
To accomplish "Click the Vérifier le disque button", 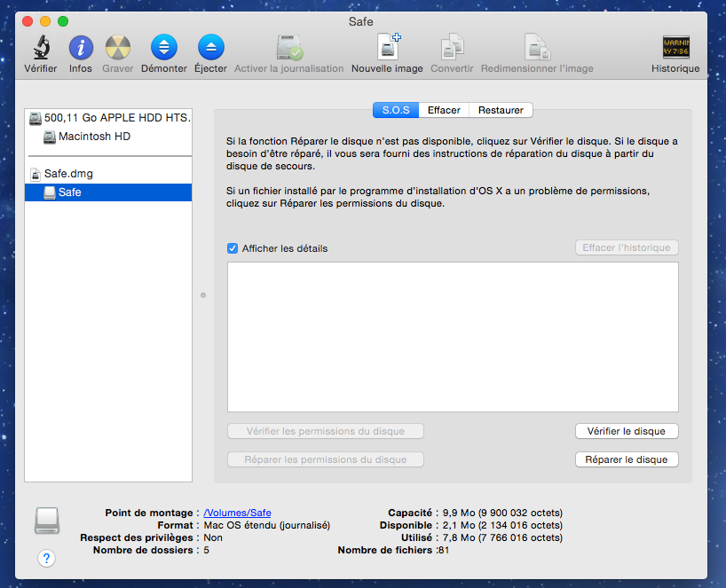I will click(x=627, y=431).
